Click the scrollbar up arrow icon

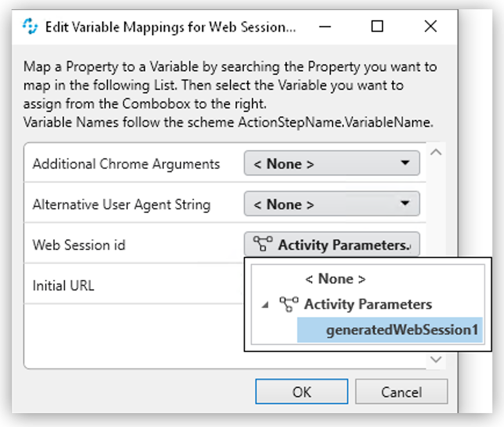[436, 151]
